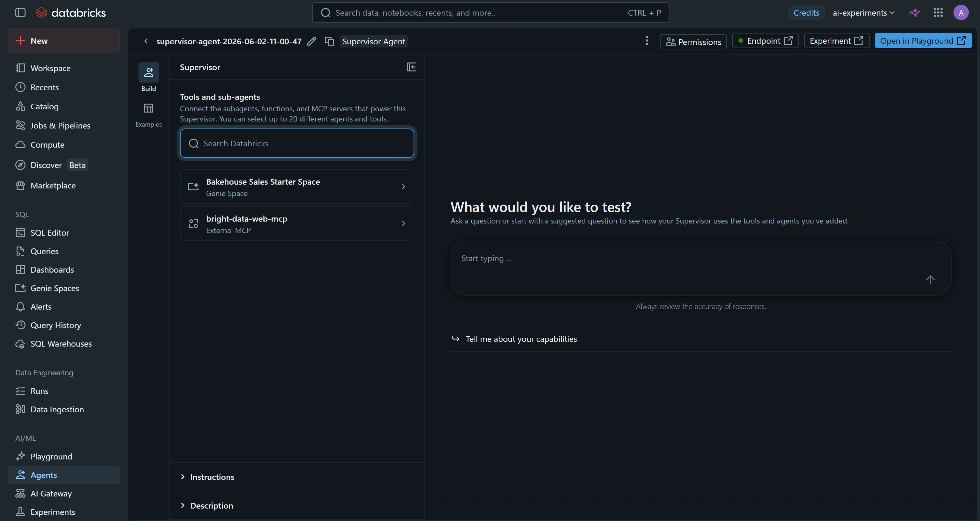This screenshot has width=980, height=521.
Task: Click the Databricks logo
Action: click(x=71, y=13)
